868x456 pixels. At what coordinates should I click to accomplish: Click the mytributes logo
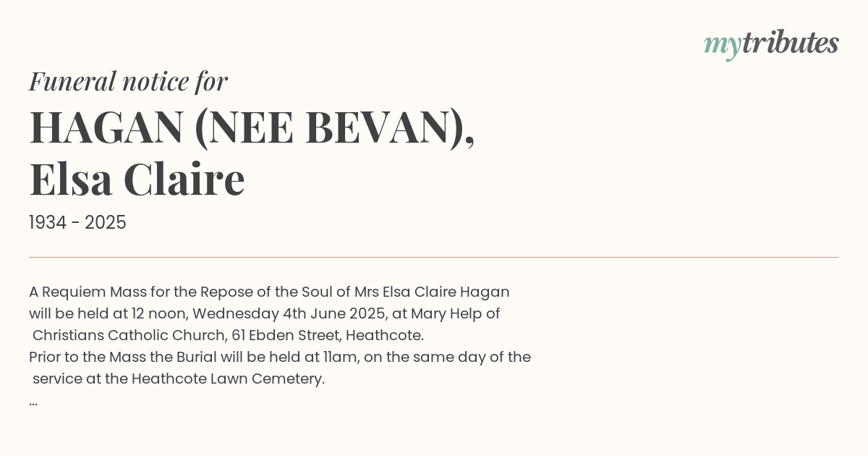pyautogui.click(x=771, y=44)
